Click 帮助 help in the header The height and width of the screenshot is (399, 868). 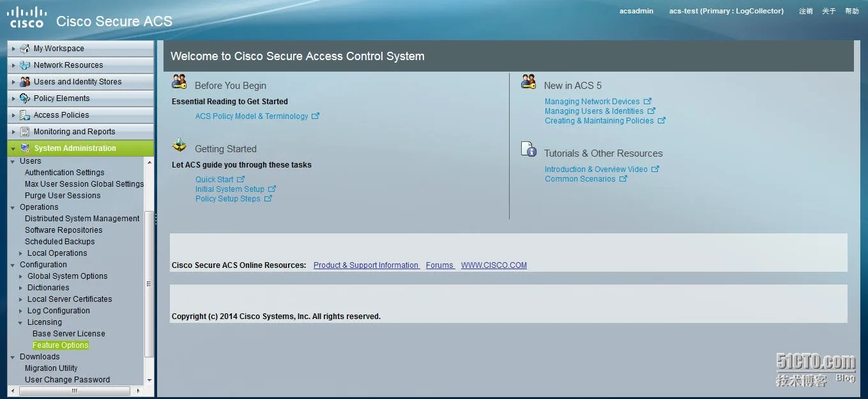point(852,11)
